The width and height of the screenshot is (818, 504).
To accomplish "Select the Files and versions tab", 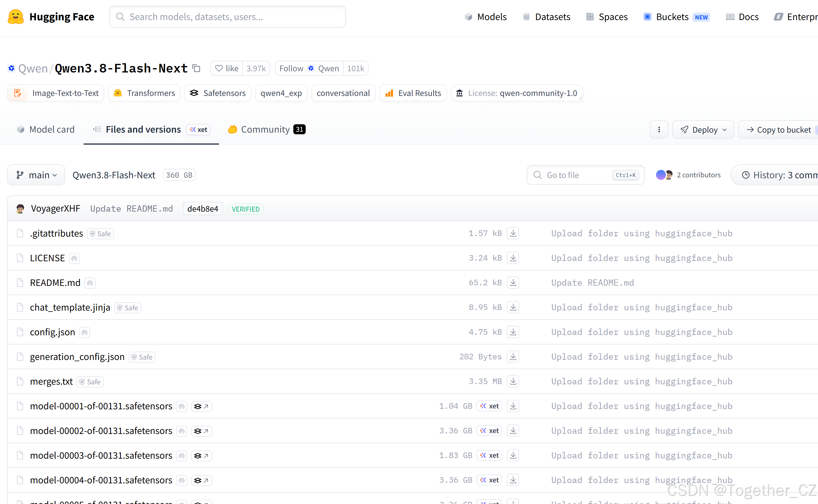I will point(151,129).
